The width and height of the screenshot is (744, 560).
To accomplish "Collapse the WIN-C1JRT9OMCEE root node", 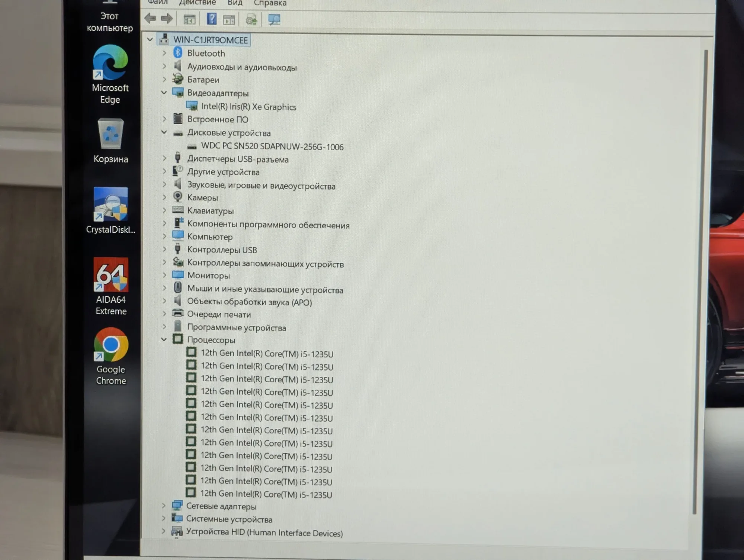I will 150,39.
